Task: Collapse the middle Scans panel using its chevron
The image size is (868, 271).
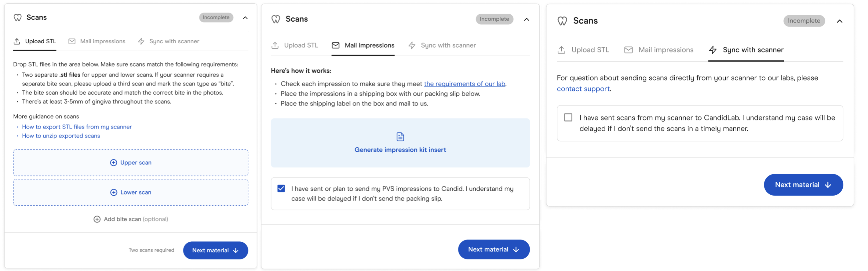Action: click(x=526, y=20)
